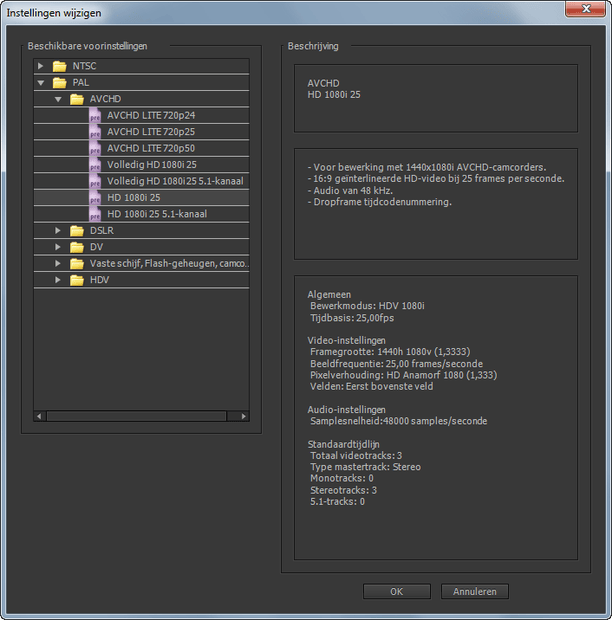Select the PAL folder label
612x620 pixels.
click(x=81, y=83)
